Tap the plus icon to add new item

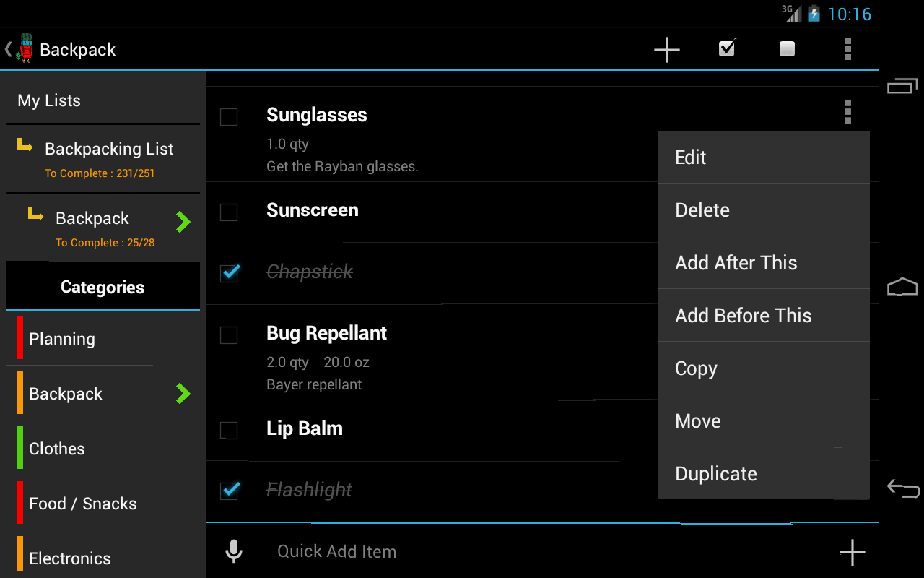666,49
